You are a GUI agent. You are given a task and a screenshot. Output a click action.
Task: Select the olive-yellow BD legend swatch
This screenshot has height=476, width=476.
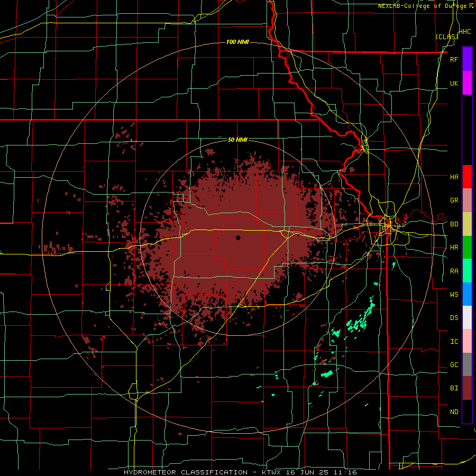point(467,224)
